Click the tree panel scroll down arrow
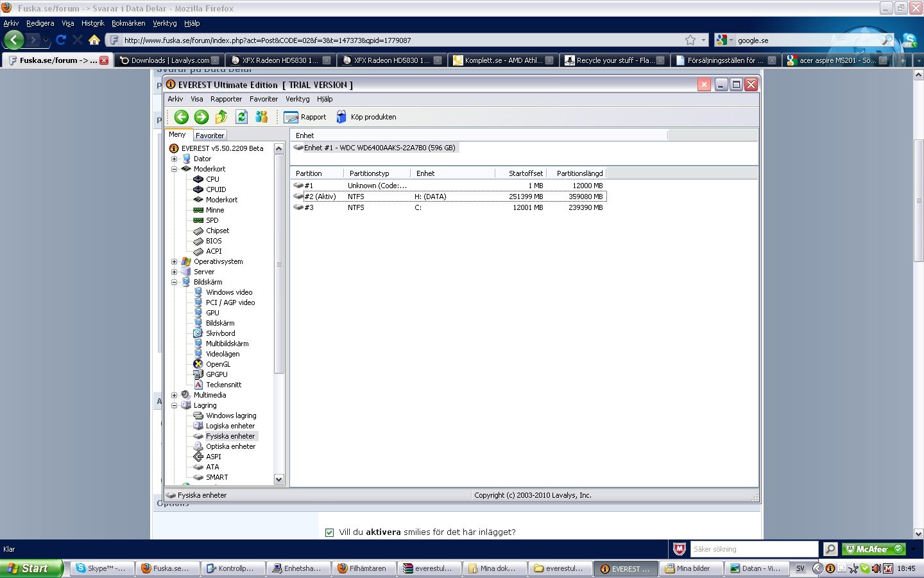Image resolution: width=924 pixels, height=578 pixels. point(278,479)
